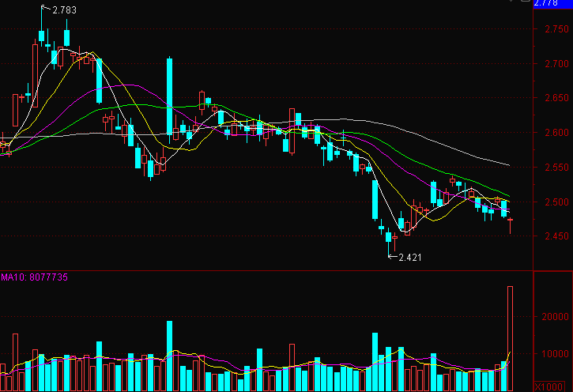Click the 2.450 price axis label
This screenshot has width=573, height=392.
point(557,236)
